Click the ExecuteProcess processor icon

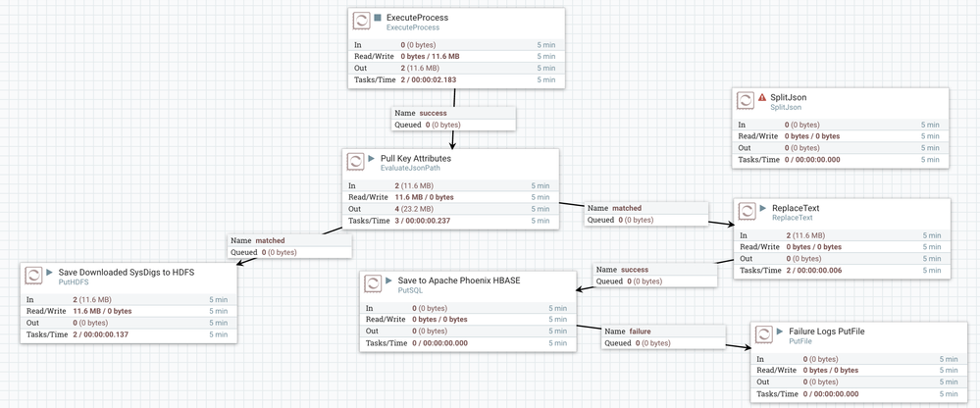[361, 21]
